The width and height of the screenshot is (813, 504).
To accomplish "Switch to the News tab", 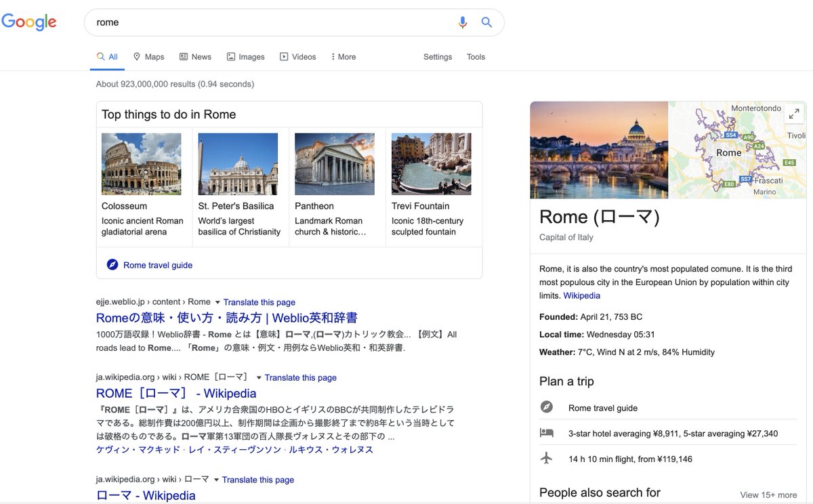I will (x=195, y=57).
